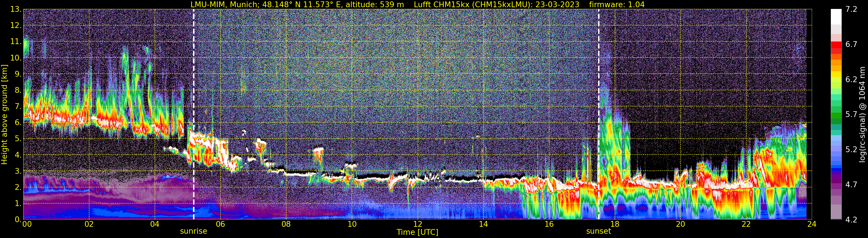Click the red band of the colorbar near 6.7
This screenshot has height=238, width=868.
pos(836,45)
